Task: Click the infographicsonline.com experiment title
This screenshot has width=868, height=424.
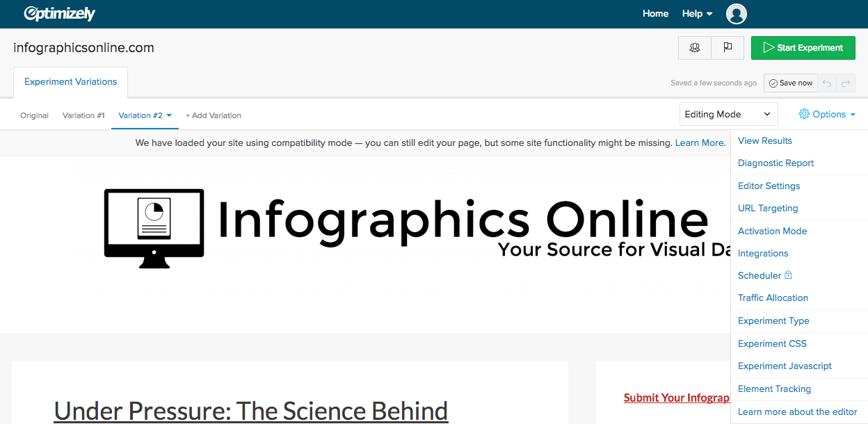Action: coord(83,48)
